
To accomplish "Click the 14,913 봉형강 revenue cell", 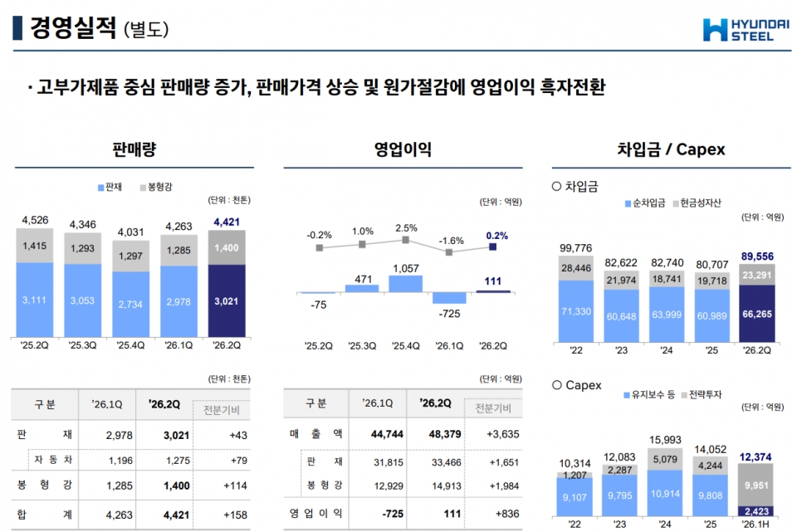I will click(x=447, y=486).
